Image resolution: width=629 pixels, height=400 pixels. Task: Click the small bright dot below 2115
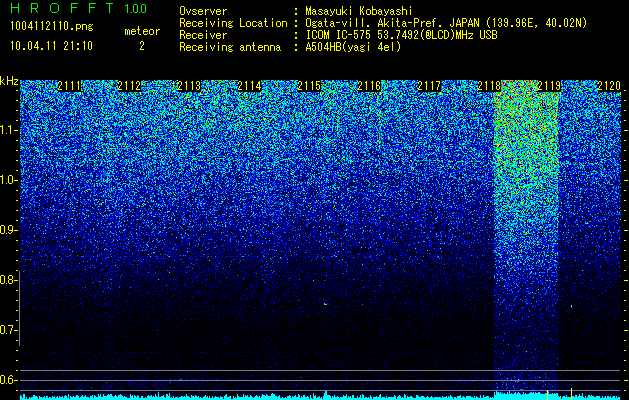pyautogui.click(x=325, y=305)
